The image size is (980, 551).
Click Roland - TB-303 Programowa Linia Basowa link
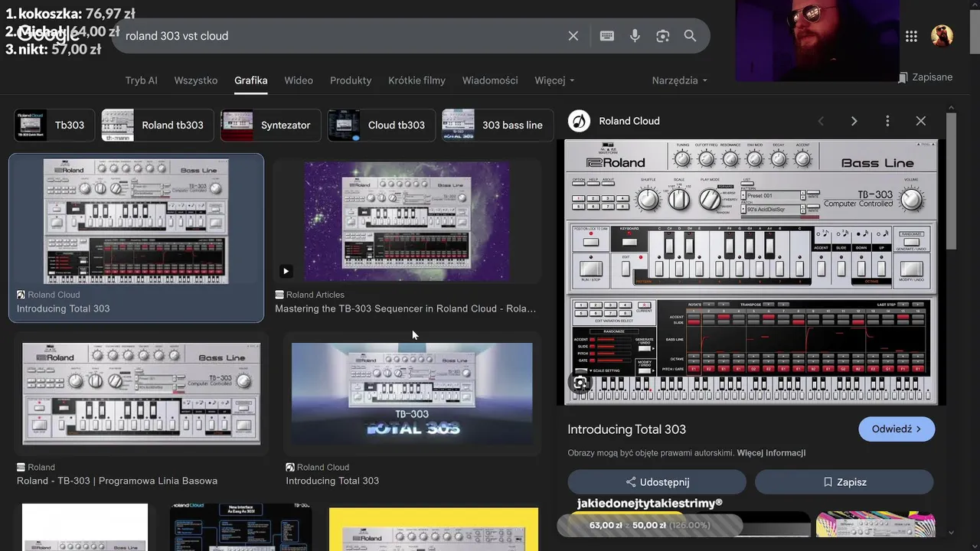pyautogui.click(x=117, y=481)
